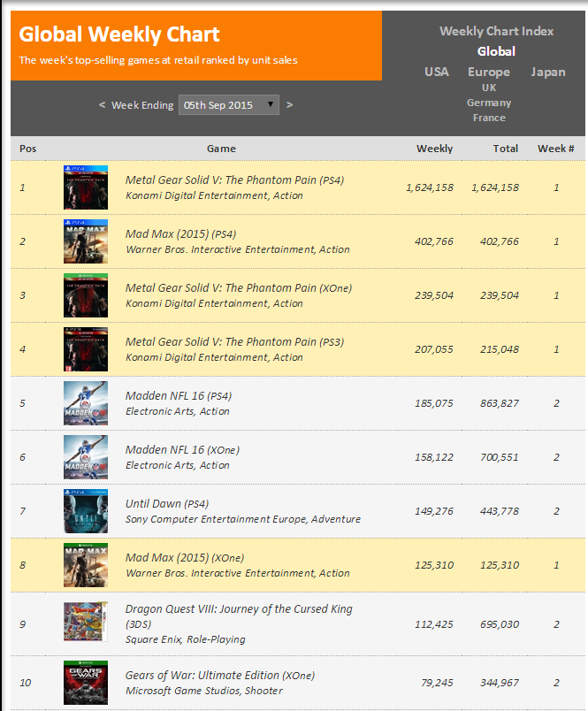Open Until Dawn cover thumbnail
Screen dimensions: 588x711
pyautogui.click(x=86, y=511)
